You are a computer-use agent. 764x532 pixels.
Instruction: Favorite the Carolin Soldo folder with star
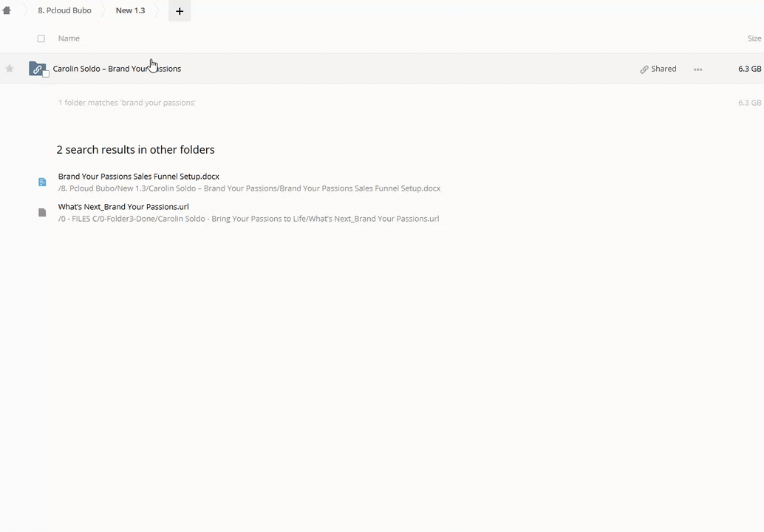(x=10, y=69)
